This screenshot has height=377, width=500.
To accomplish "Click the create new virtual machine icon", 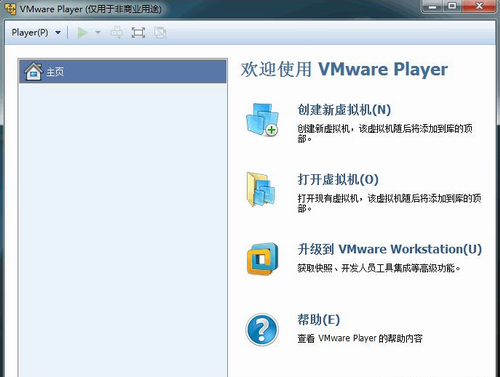I will (x=263, y=120).
